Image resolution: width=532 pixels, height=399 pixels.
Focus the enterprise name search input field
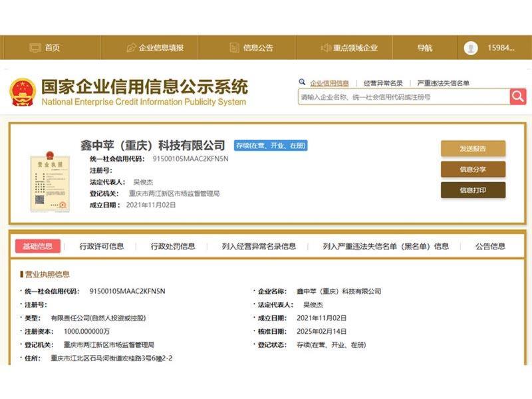click(x=404, y=97)
